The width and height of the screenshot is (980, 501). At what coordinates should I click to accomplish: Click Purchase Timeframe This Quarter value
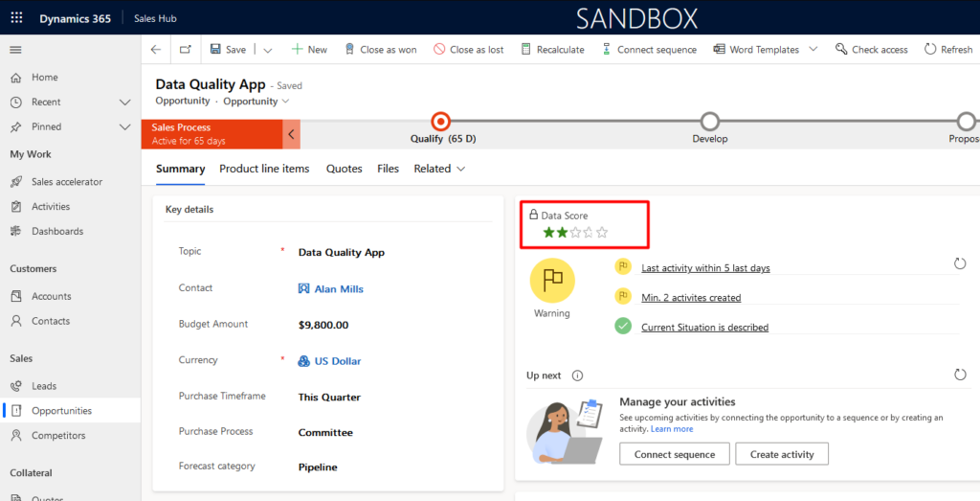click(329, 398)
